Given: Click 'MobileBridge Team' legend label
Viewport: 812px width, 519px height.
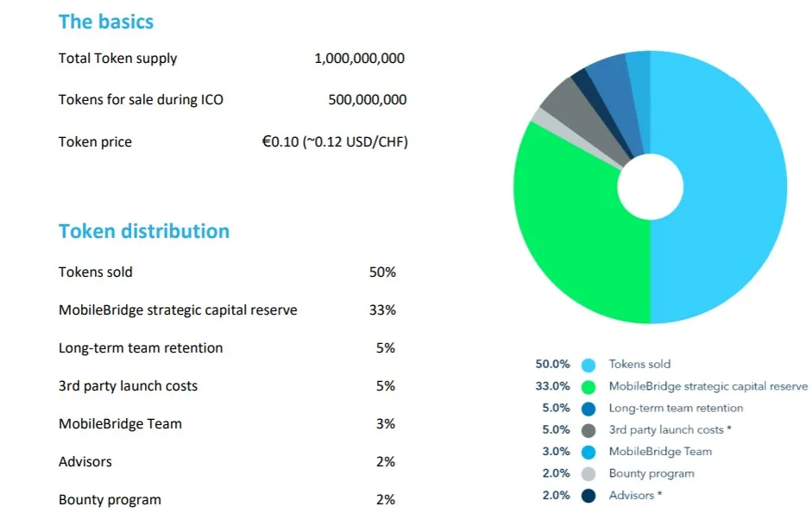Looking at the screenshot, I should click(660, 452).
